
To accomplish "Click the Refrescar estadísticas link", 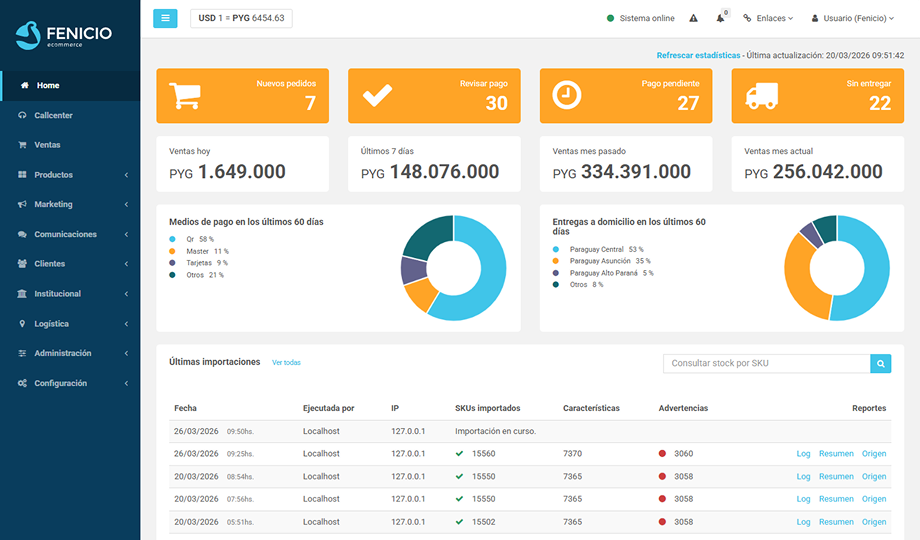I will click(698, 56).
